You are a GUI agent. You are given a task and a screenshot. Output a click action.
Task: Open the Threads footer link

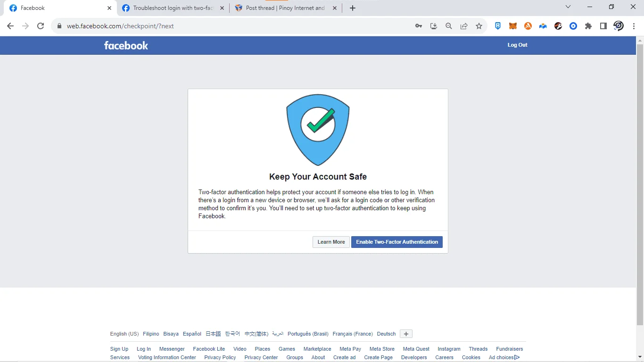478,349
